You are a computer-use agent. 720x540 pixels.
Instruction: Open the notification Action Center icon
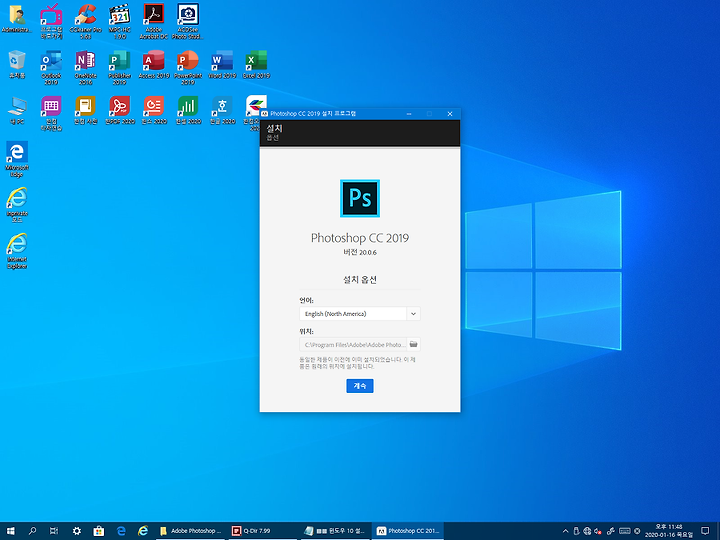(x=705, y=531)
